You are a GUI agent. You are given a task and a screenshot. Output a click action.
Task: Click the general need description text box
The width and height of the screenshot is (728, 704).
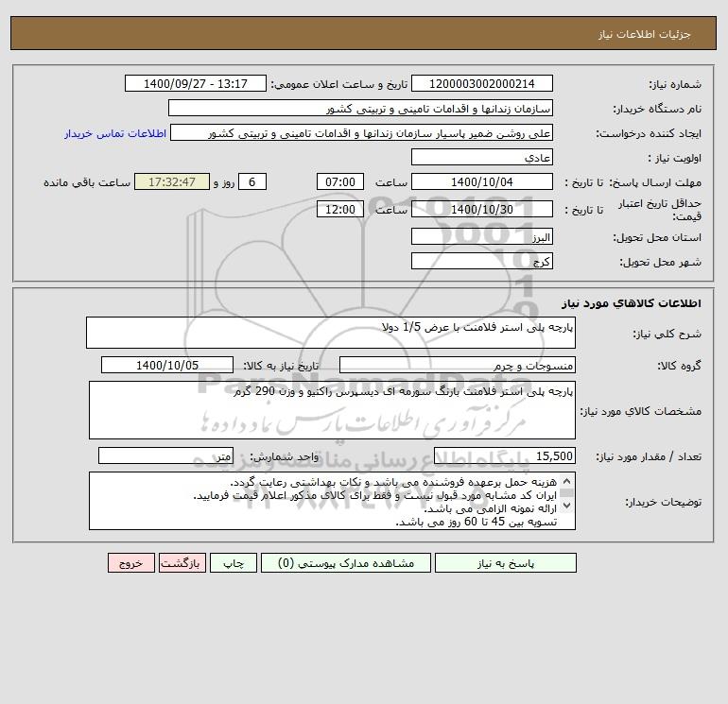tap(331, 333)
